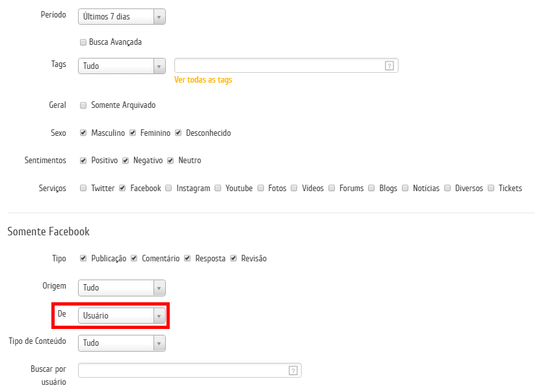The width and height of the screenshot is (543, 392).
Task: Open the De Usuário dropdown
Action: [x=122, y=315]
